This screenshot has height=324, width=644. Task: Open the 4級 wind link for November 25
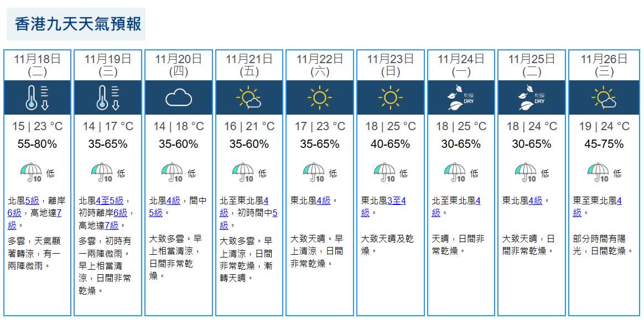click(x=536, y=200)
